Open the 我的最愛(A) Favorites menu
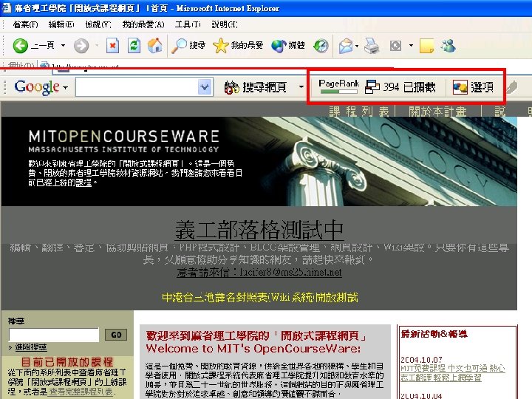The height and width of the screenshot is (399, 532). 143,24
